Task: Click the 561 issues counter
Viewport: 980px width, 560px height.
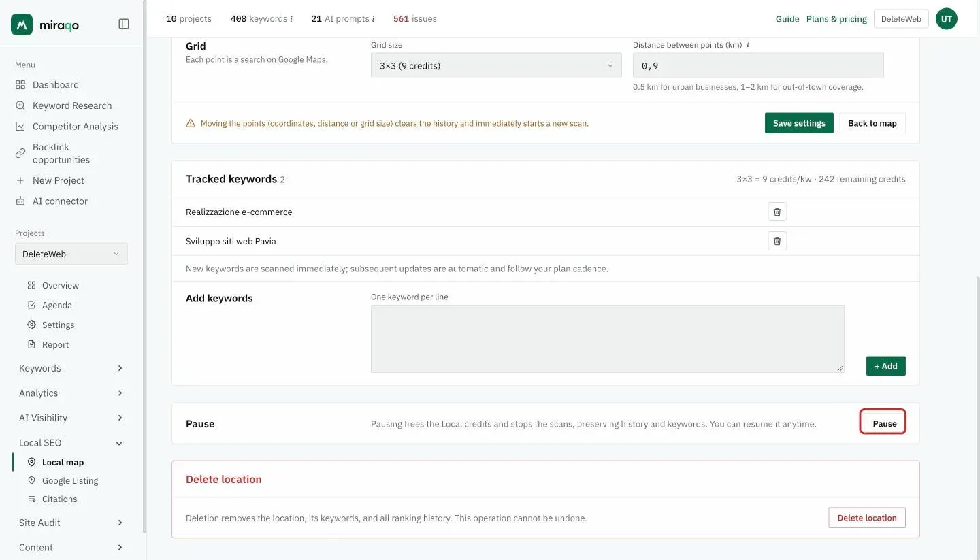Action: tap(415, 19)
